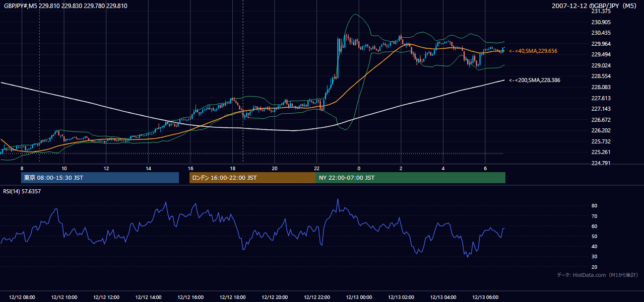Click price level 225.732 on axis
Viewport: 644px width, 302px height.
tap(601, 142)
